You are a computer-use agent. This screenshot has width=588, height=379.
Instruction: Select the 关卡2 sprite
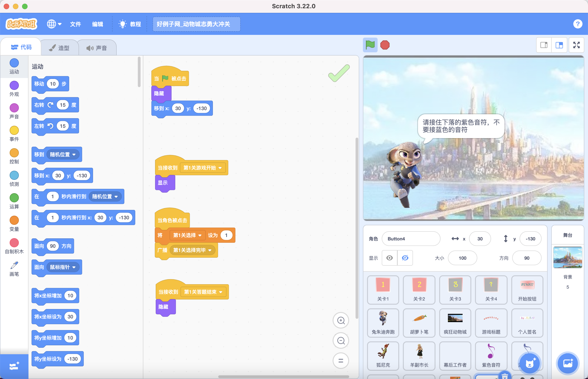coord(419,290)
